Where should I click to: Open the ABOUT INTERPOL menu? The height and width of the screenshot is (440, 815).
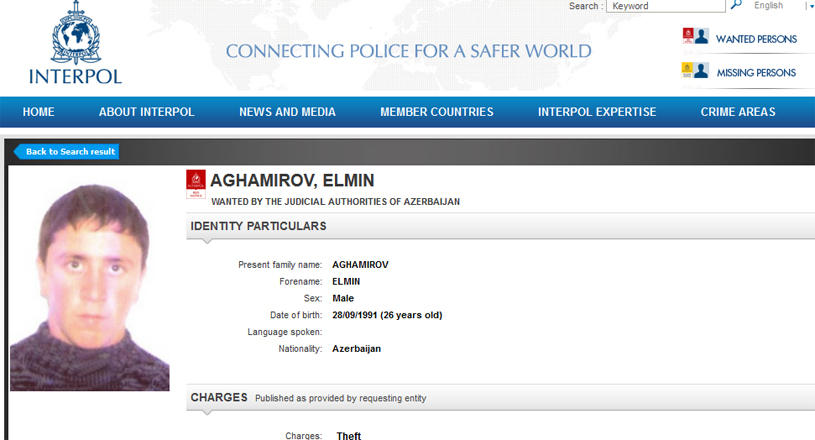point(147,112)
